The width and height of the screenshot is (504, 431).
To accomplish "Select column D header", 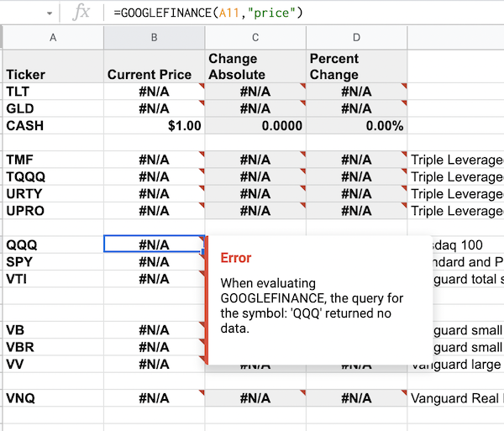I will click(356, 37).
